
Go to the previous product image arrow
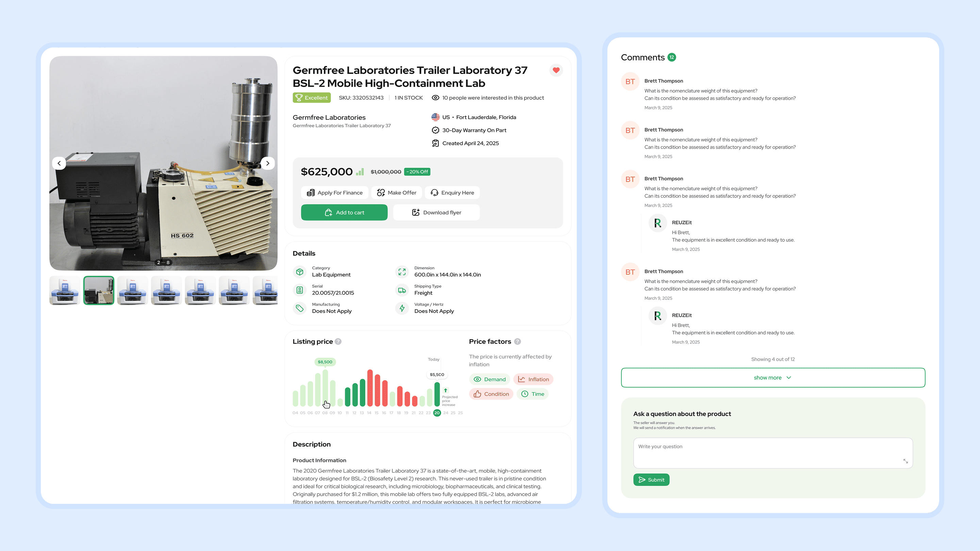point(59,163)
